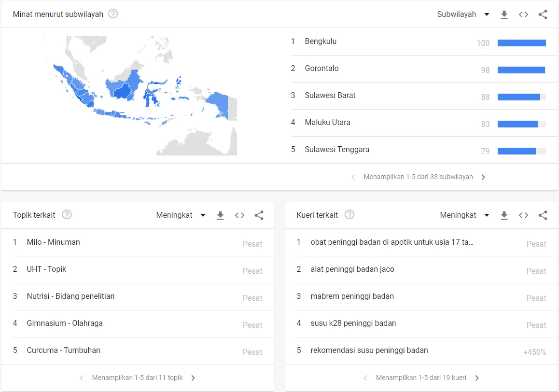Share the Kueri terkait panel
This screenshot has height=392, width=559.
click(x=543, y=215)
